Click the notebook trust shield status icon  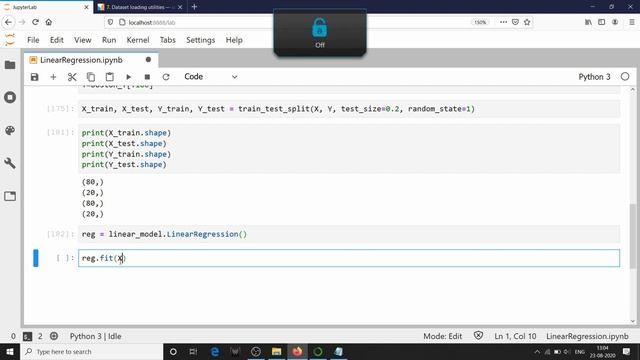pos(478,336)
